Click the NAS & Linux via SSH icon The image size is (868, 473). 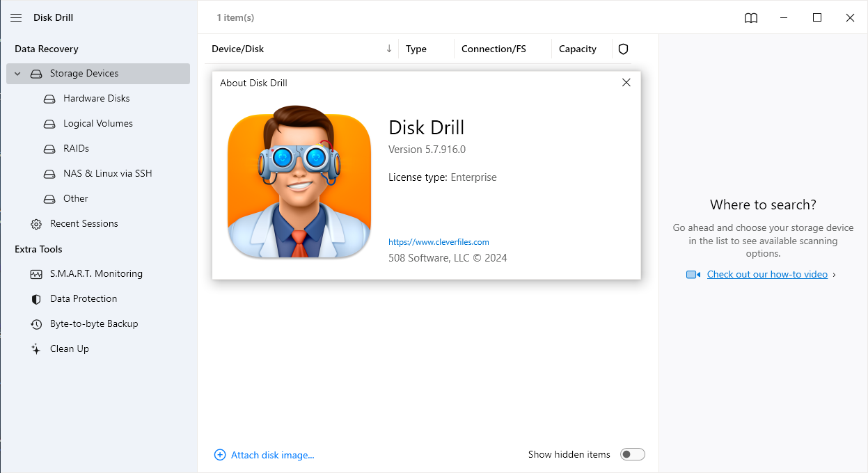(x=49, y=174)
